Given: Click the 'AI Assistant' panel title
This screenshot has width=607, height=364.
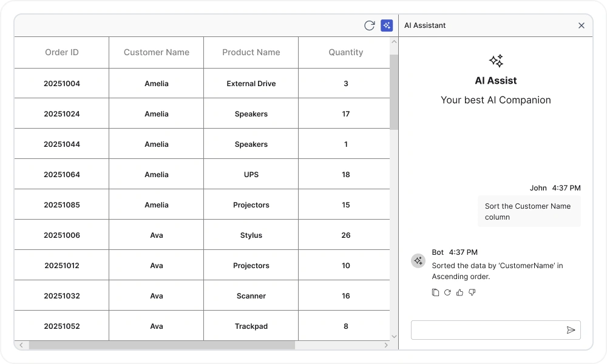Looking at the screenshot, I should 425,25.
